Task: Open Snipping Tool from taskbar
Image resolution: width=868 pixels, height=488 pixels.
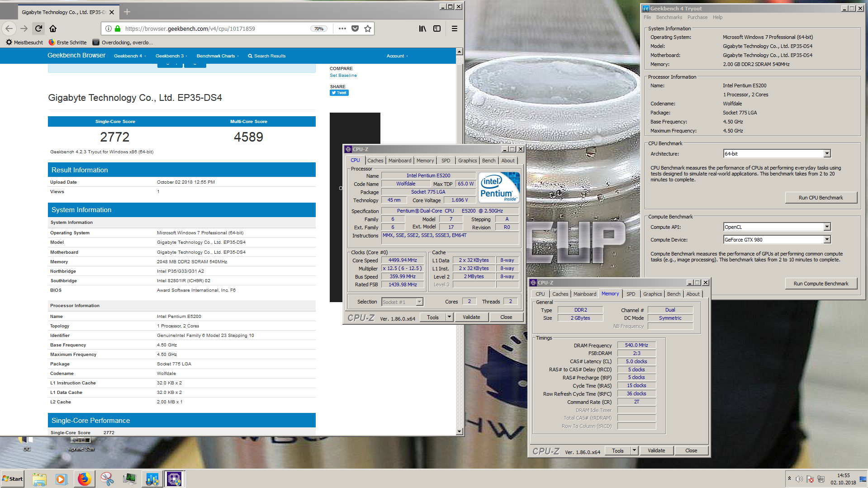Action: coord(107,479)
